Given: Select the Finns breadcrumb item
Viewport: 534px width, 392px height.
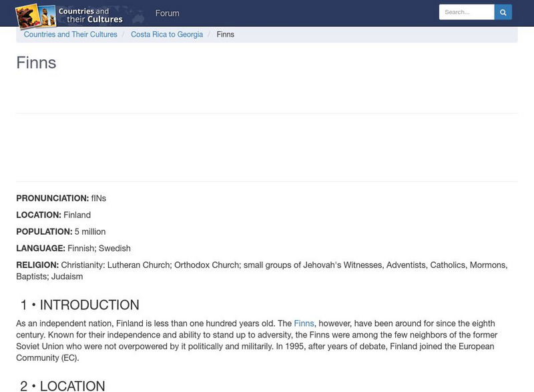Looking at the screenshot, I should click(x=226, y=35).
